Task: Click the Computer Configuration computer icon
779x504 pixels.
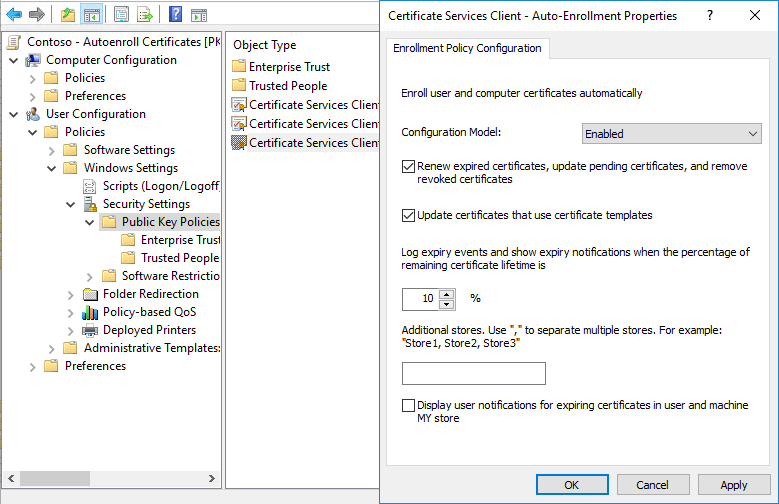Action: pyautogui.click(x=33, y=60)
